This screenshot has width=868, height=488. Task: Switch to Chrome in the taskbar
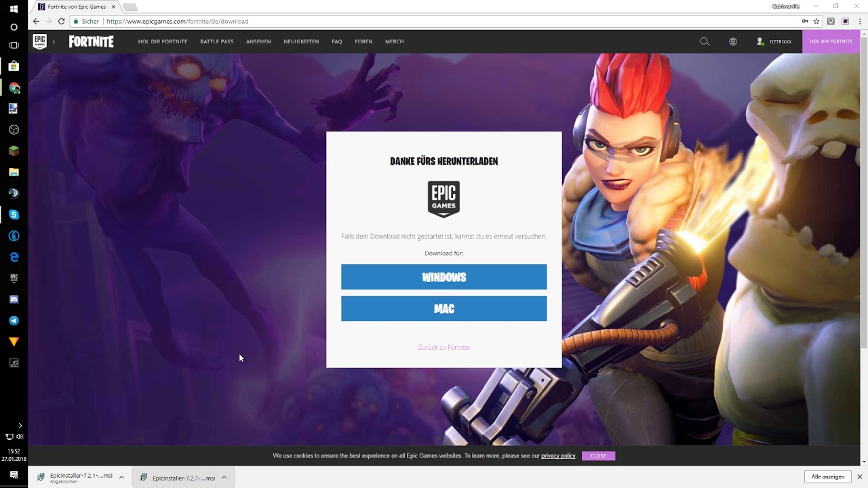click(14, 87)
